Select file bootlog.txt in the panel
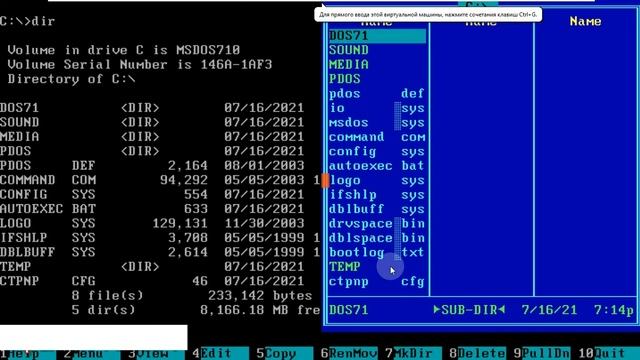This screenshot has height=360, width=640. click(377, 252)
